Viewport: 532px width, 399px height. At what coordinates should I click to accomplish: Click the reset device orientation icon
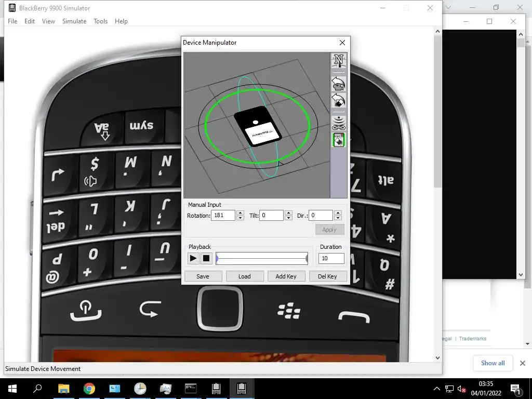(338, 100)
